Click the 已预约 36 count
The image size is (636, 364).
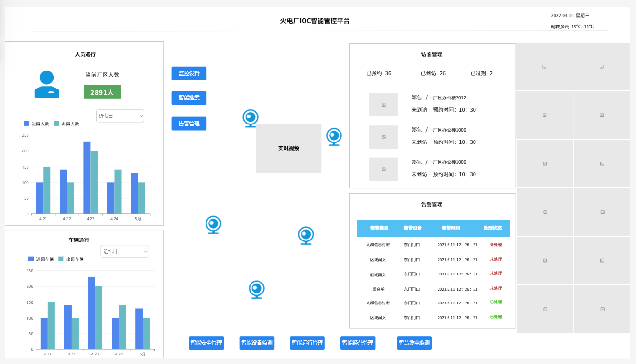[379, 73]
